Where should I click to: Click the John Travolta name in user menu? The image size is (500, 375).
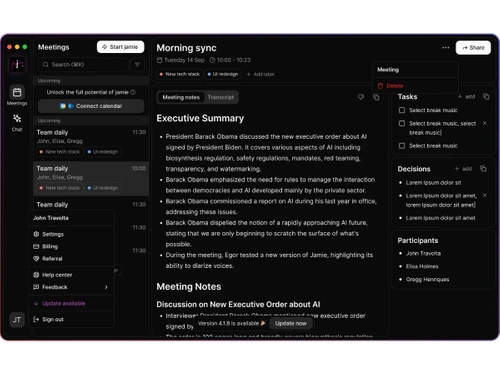(x=51, y=218)
